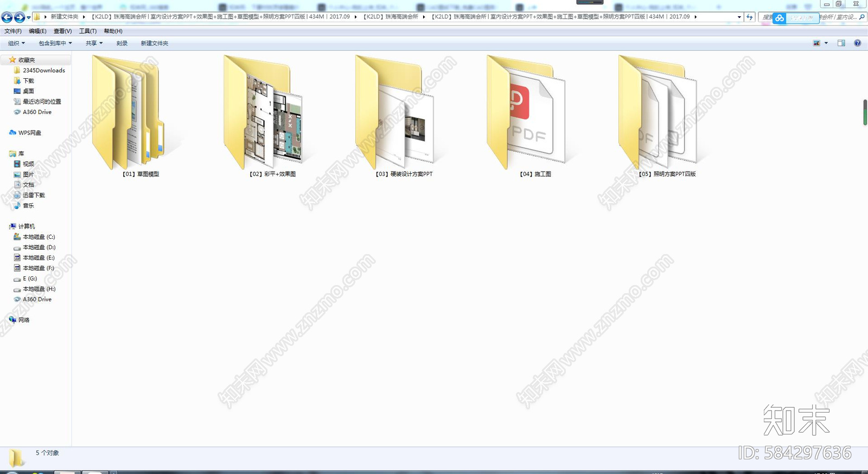Open the address bar history dropdown
The height and width of the screenshot is (474, 868).
pyautogui.click(x=739, y=17)
